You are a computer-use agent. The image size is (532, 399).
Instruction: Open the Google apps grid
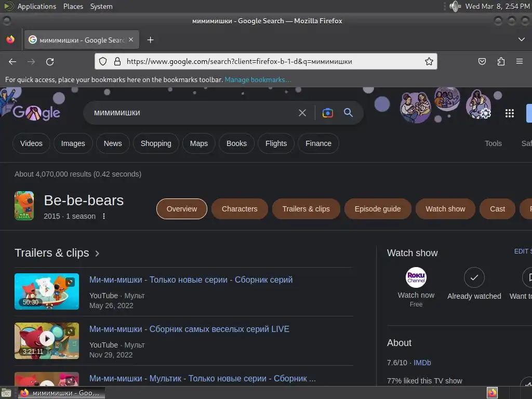coord(510,113)
